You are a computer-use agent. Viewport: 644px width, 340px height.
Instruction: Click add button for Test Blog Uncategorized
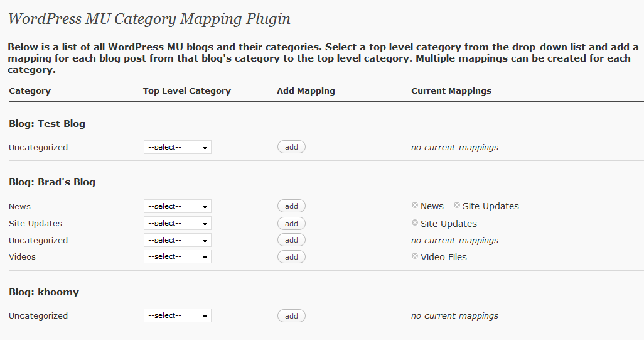click(291, 147)
